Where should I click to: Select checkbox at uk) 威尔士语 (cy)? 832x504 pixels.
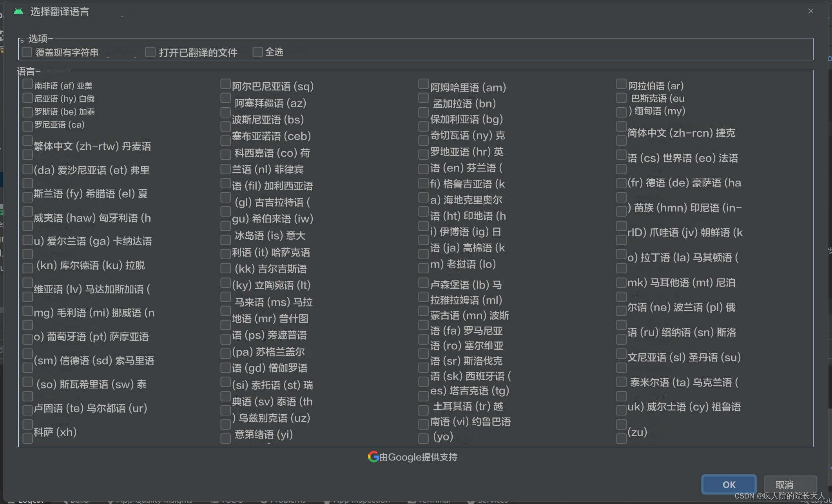point(621,410)
